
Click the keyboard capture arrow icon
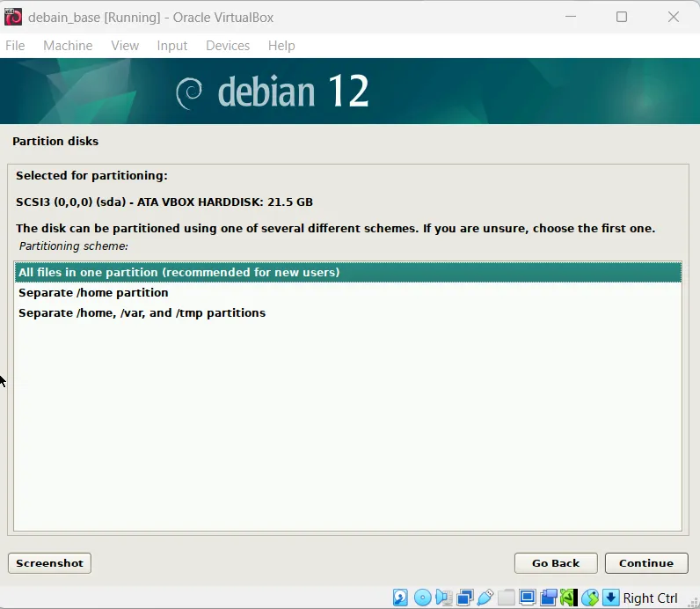pyautogui.click(x=610, y=598)
